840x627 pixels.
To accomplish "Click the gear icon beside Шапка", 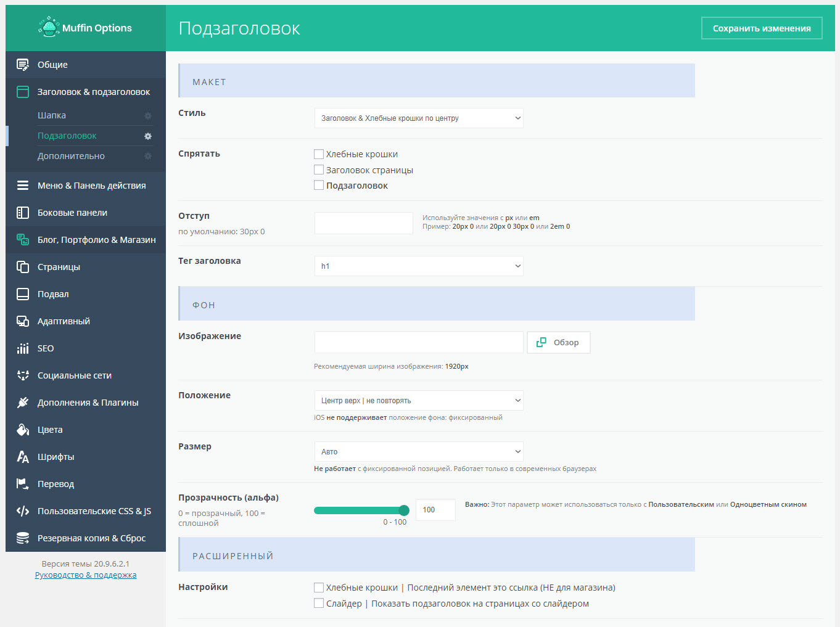I will [148, 116].
